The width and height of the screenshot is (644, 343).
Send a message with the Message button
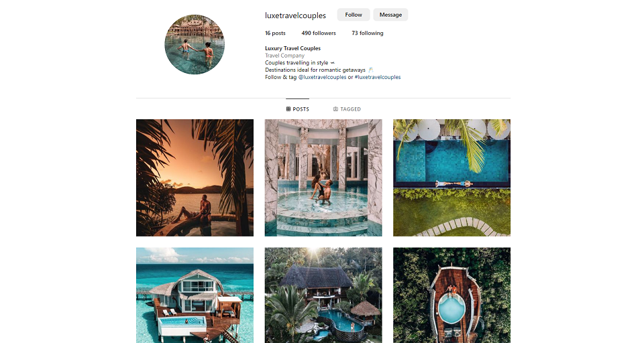point(390,15)
